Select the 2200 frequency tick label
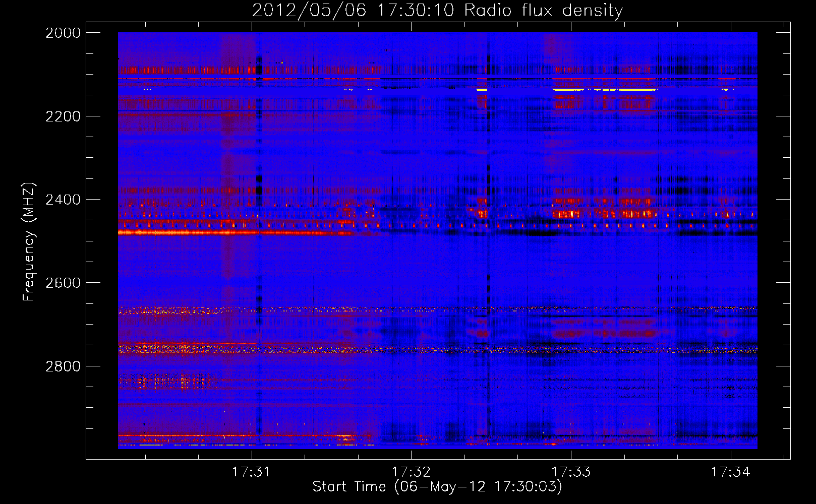 63,116
